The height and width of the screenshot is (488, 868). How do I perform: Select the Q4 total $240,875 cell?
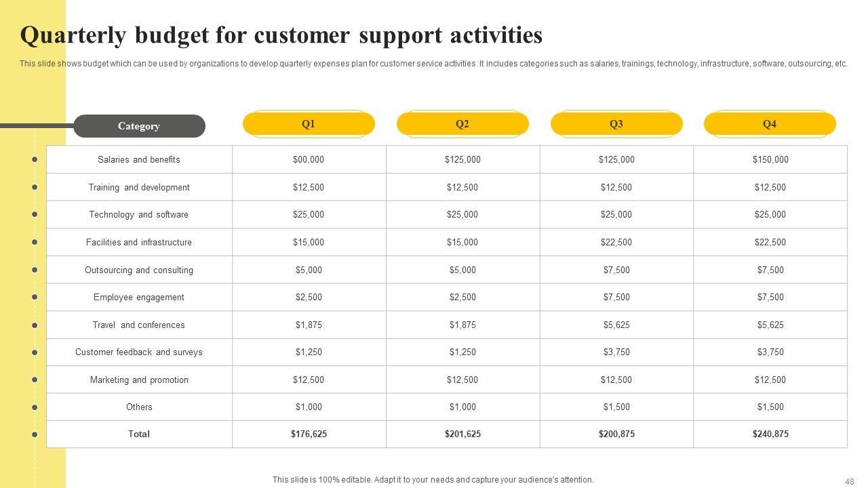point(770,434)
